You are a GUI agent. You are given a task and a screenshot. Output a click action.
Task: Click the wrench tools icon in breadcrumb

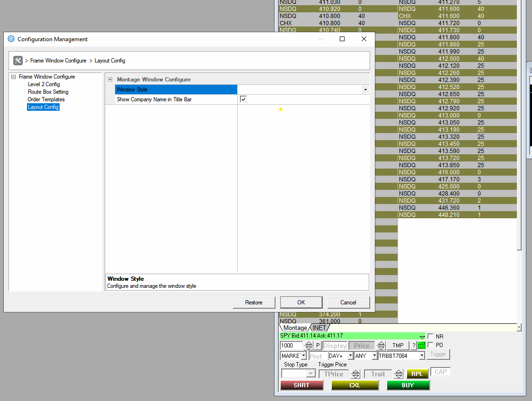click(x=18, y=61)
